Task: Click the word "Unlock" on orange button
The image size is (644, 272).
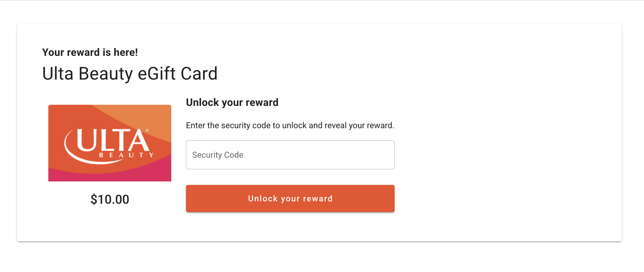Action: [x=263, y=199]
